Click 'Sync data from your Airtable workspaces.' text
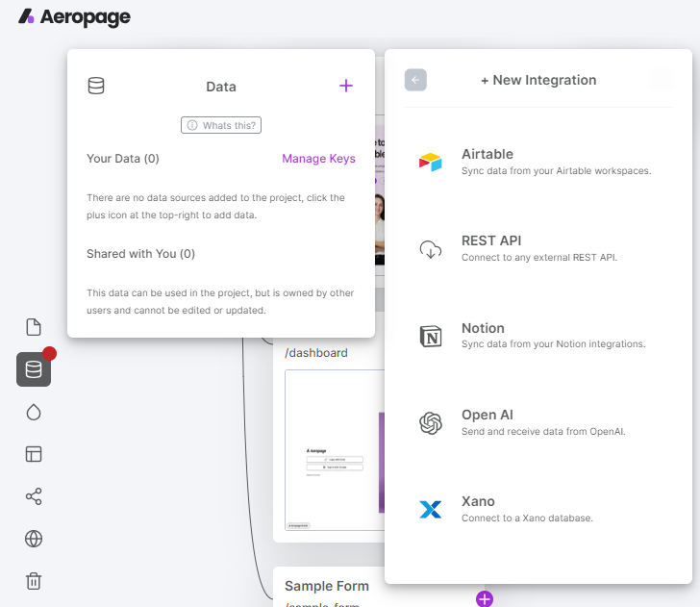 click(556, 170)
